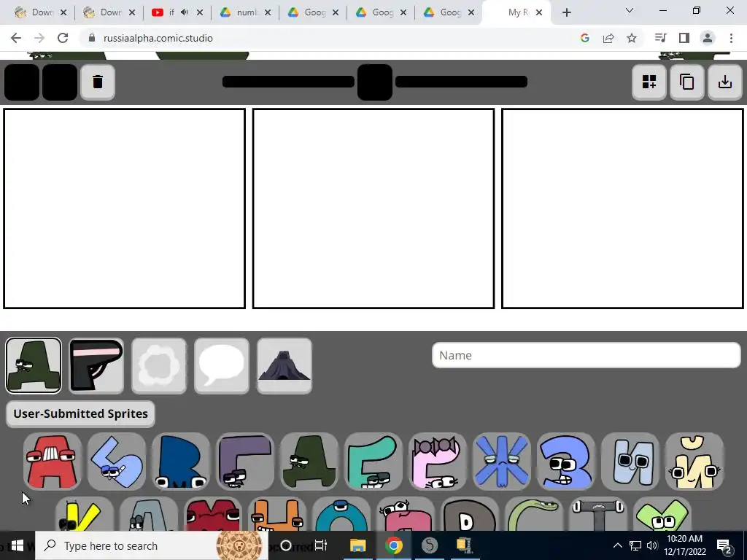Open the speech bubble category

pyautogui.click(x=222, y=366)
